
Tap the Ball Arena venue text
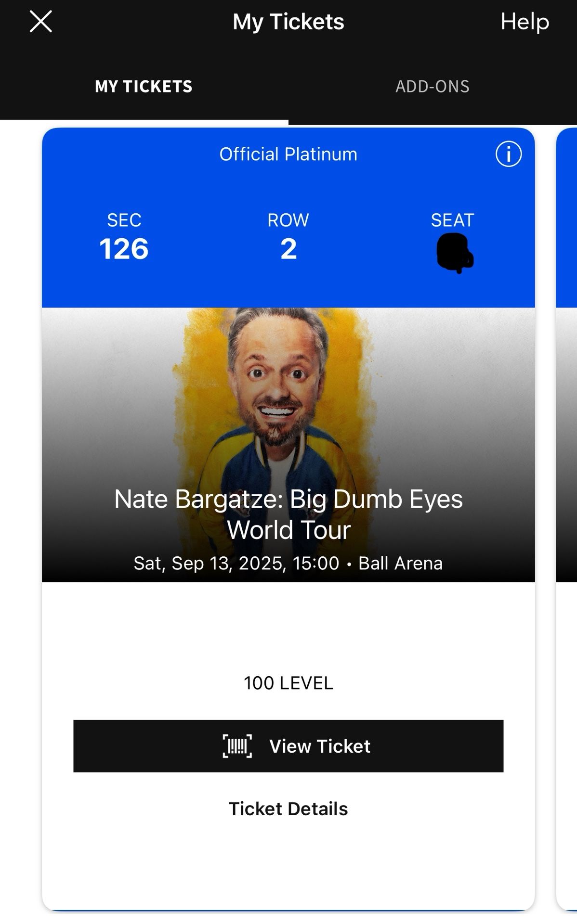(x=400, y=563)
